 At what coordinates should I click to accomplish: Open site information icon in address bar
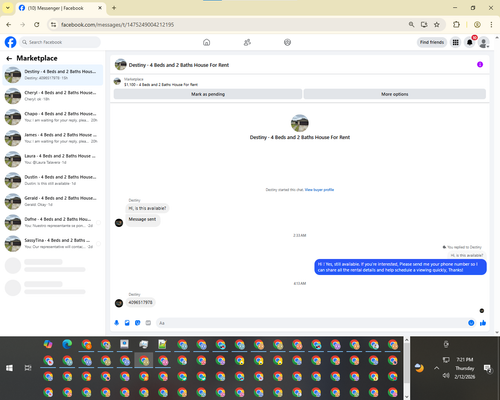[53, 25]
